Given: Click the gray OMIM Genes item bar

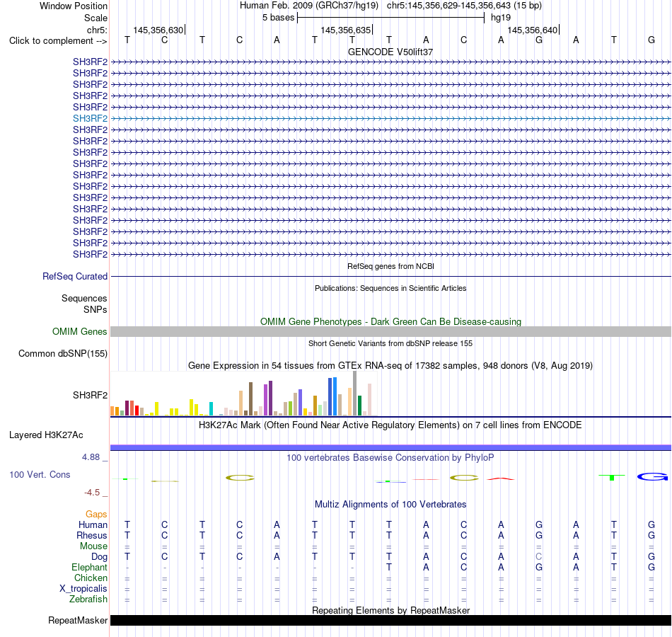Looking at the screenshot, I should click(390, 331).
